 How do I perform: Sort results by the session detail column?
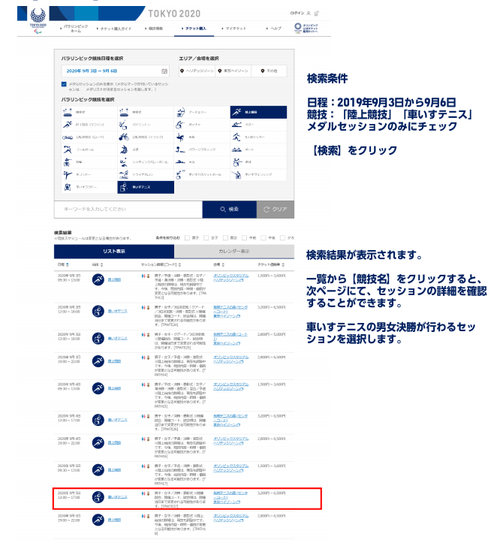pos(161,265)
